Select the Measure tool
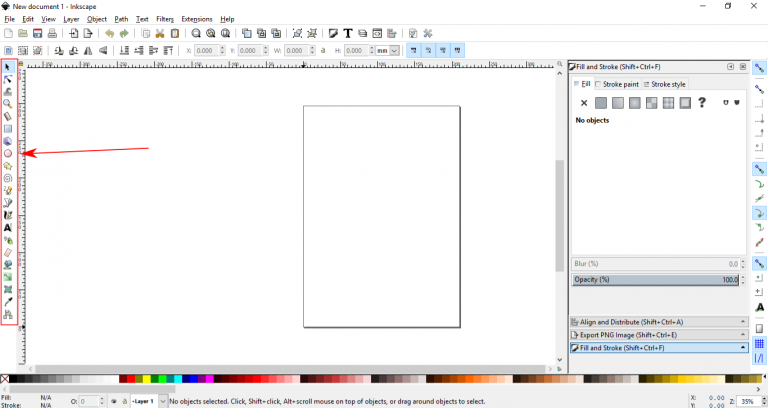The height and width of the screenshot is (408, 768). 8,116
